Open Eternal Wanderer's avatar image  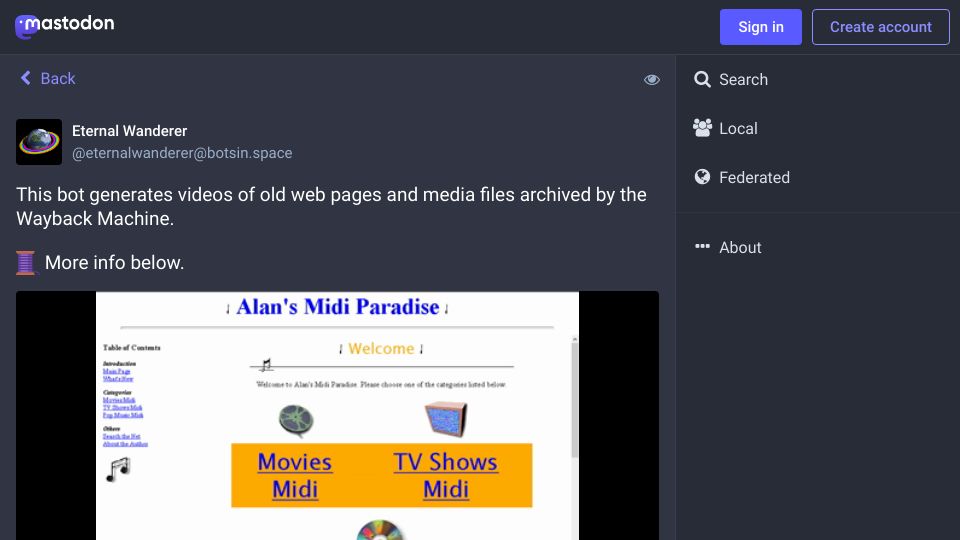(x=39, y=142)
